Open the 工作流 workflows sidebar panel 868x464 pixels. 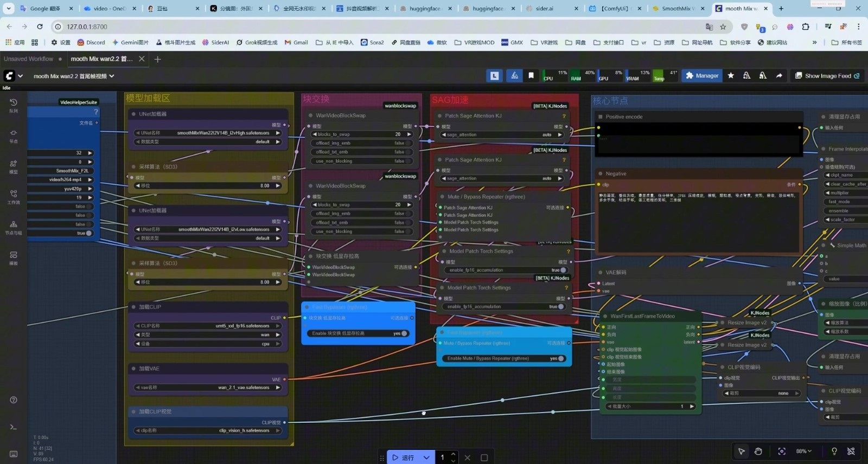(14, 197)
